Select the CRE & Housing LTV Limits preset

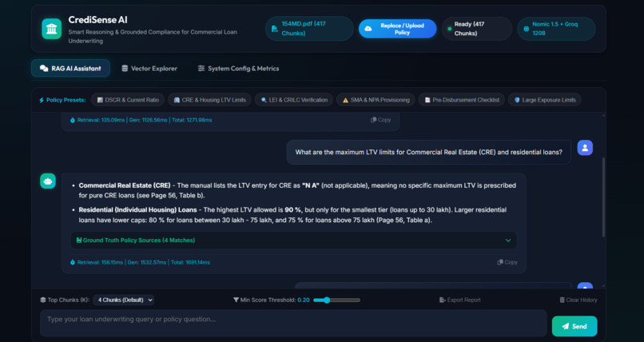[x=209, y=100]
